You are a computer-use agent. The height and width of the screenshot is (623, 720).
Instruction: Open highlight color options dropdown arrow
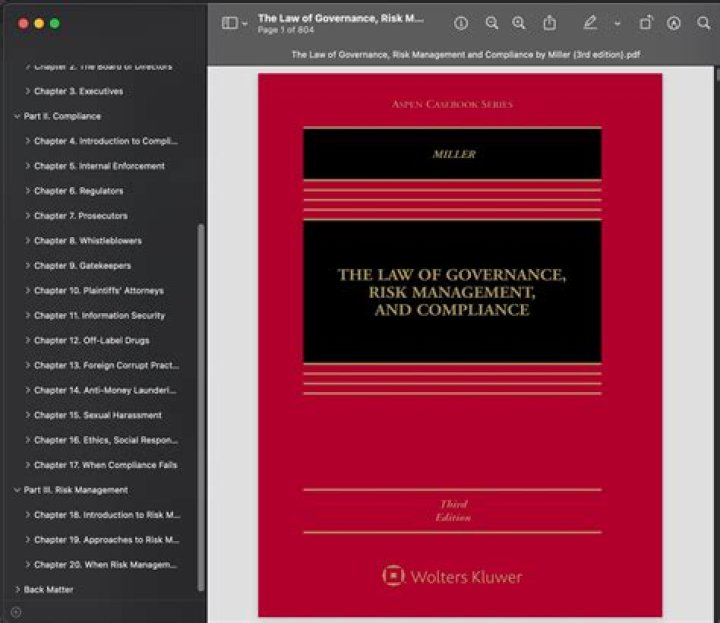coord(617,23)
